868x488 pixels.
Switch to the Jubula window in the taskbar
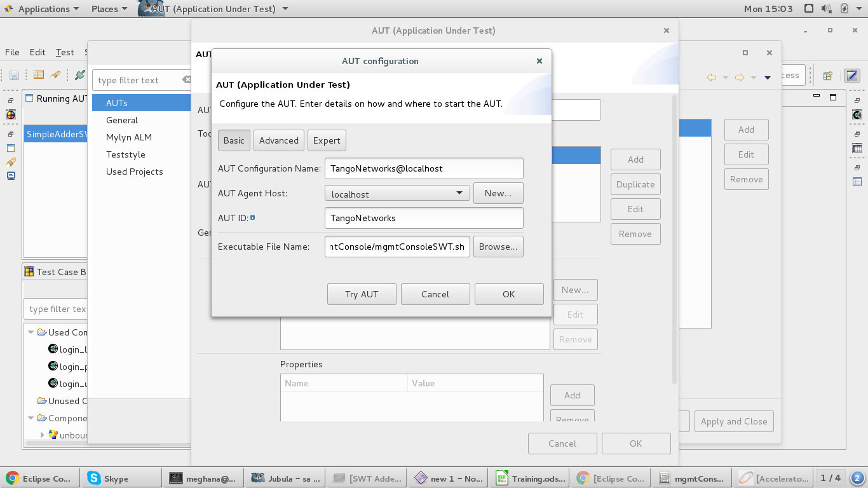pos(285,478)
